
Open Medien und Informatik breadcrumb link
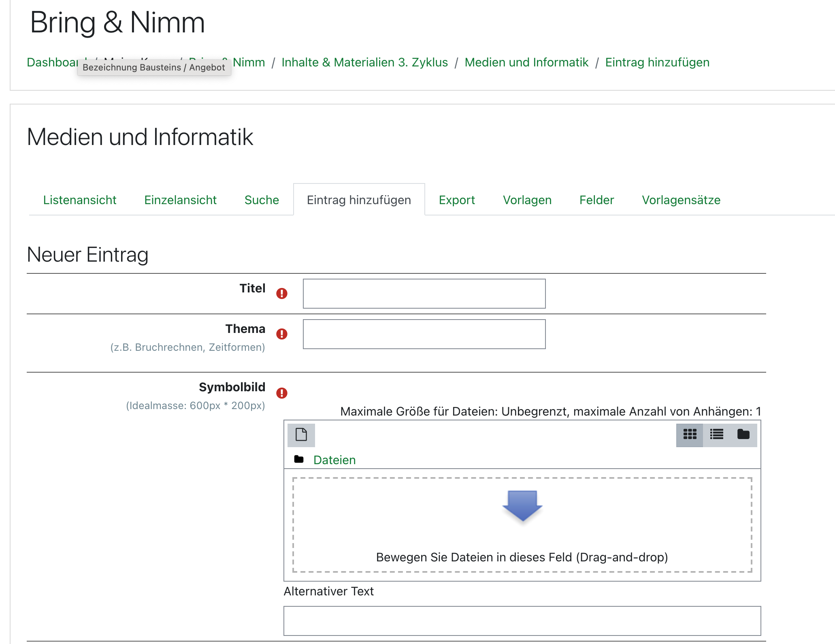(x=526, y=62)
